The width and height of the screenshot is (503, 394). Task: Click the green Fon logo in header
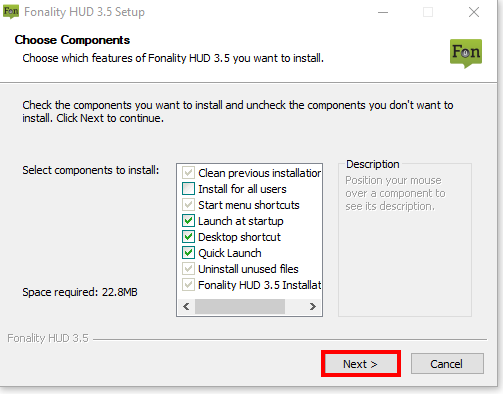click(466, 53)
